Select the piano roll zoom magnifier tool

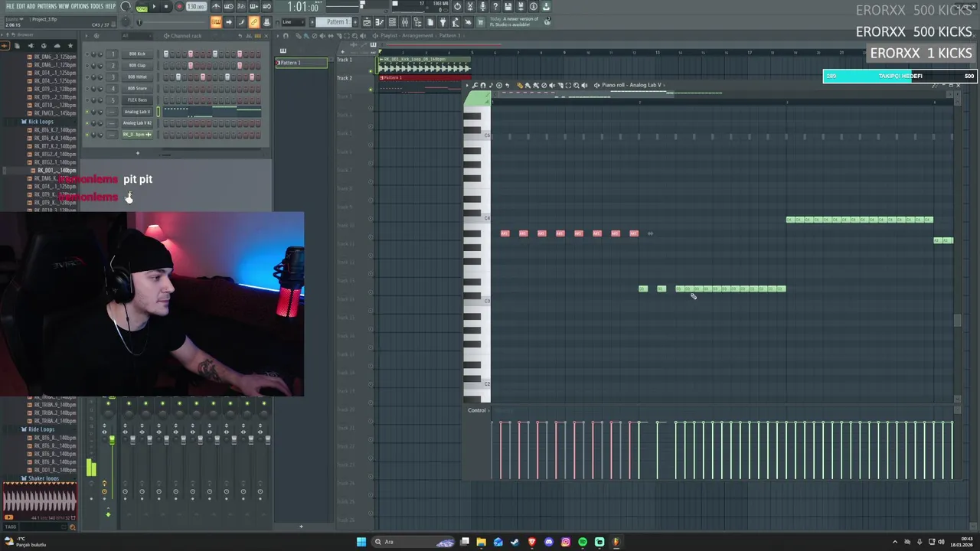click(x=577, y=85)
